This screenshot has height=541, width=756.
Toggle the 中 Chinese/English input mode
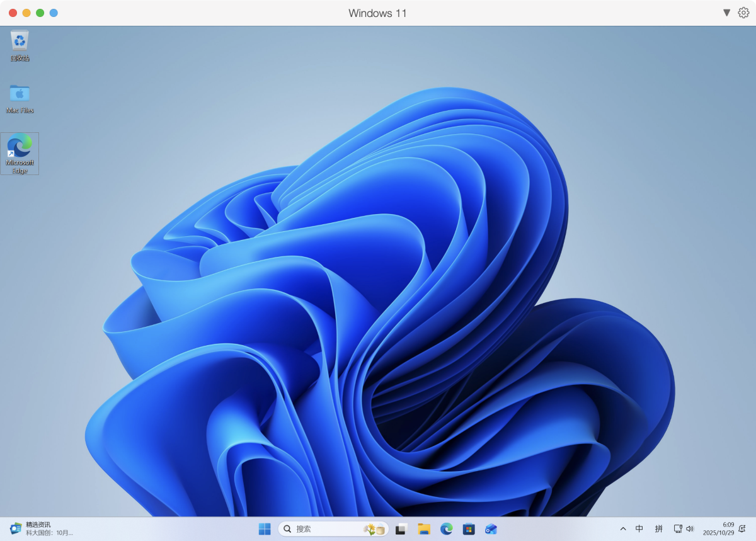[x=639, y=529]
